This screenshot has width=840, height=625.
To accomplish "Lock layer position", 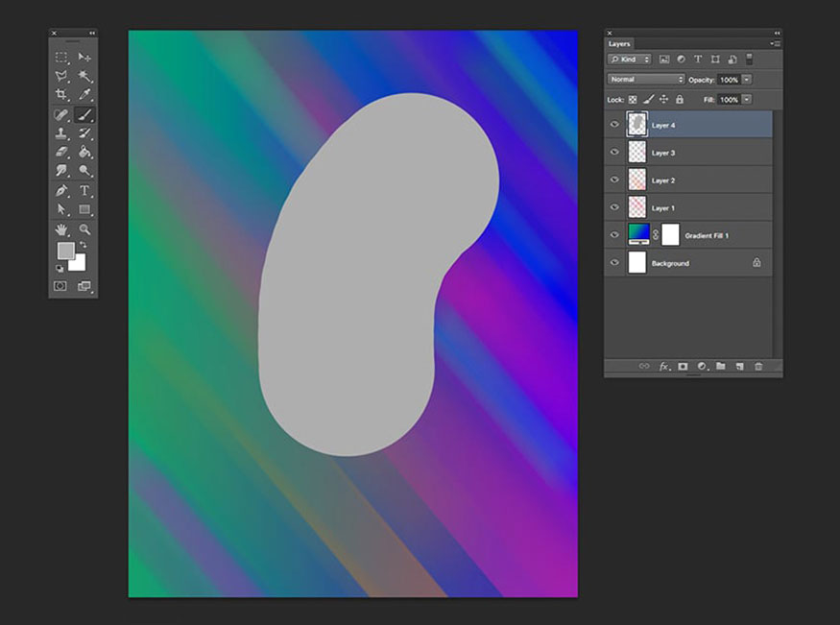I will pos(663,100).
